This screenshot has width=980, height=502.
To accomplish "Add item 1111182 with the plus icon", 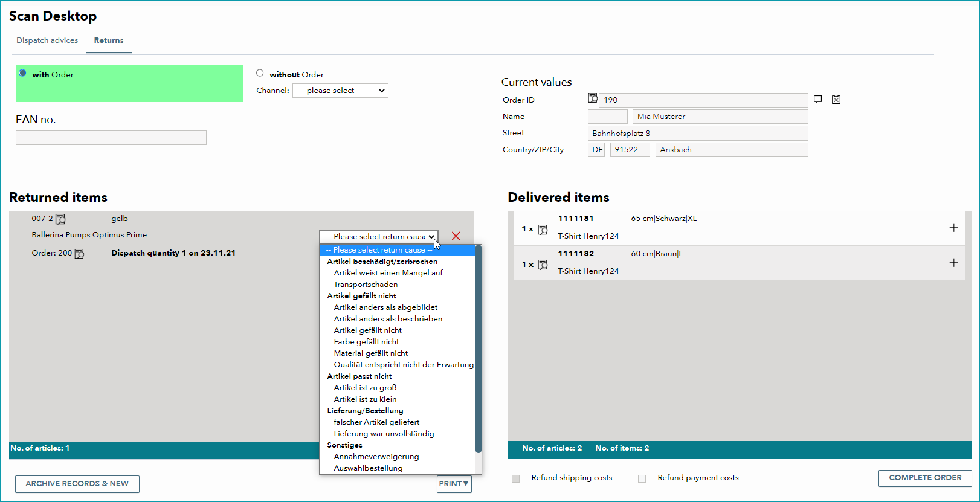I will point(953,263).
